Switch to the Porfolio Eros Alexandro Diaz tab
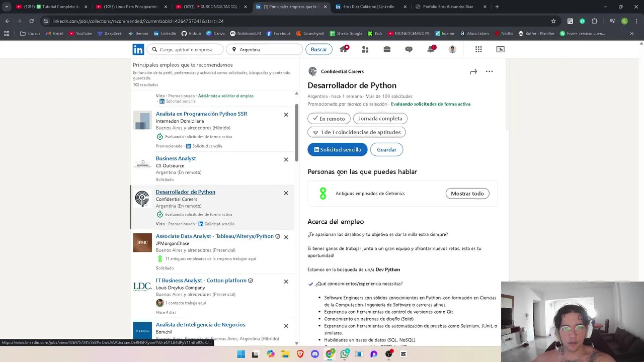The image size is (644, 362). click(x=450, y=7)
